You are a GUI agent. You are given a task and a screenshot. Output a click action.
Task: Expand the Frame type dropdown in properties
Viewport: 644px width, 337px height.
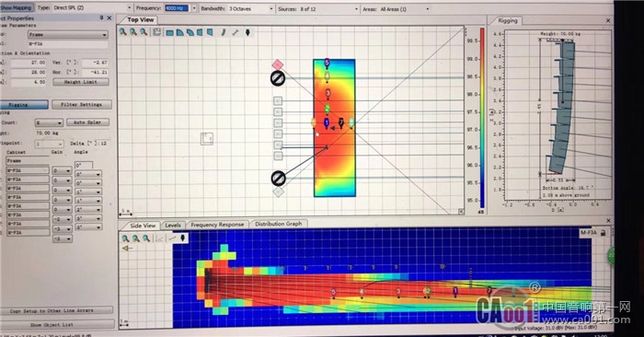click(x=68, y=34)
